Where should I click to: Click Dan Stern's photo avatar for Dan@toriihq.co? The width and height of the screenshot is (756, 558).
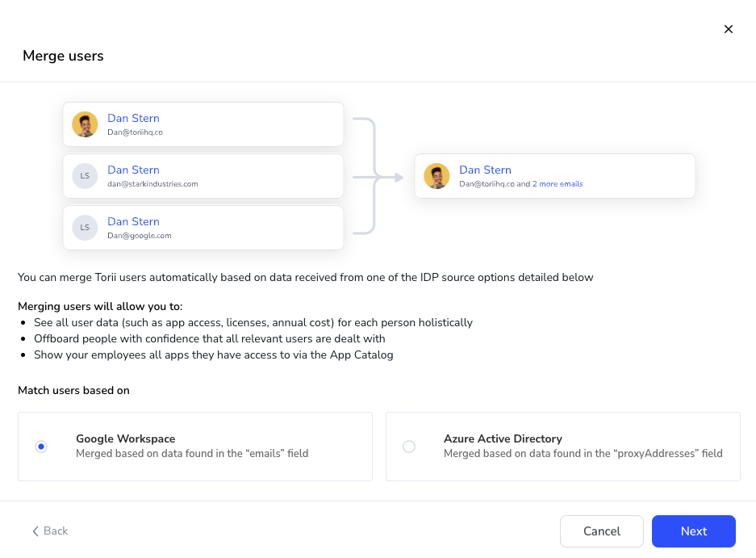tap(85, 124)
